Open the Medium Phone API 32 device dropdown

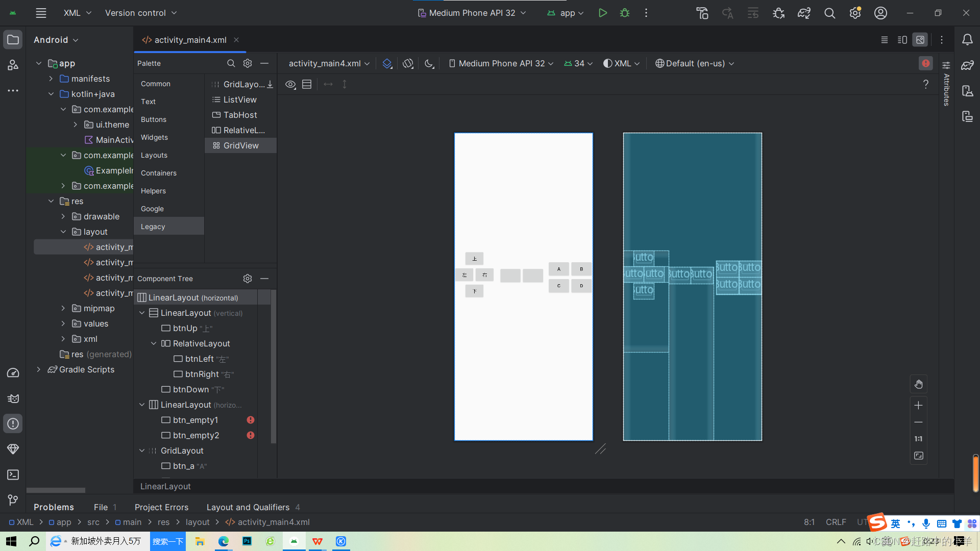coord(501,63)
